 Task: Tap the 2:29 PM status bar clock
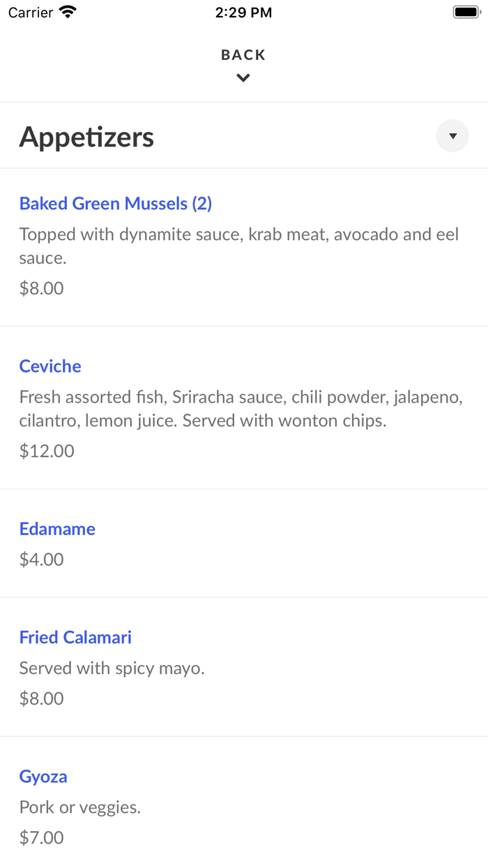click(x=243, y=13)
